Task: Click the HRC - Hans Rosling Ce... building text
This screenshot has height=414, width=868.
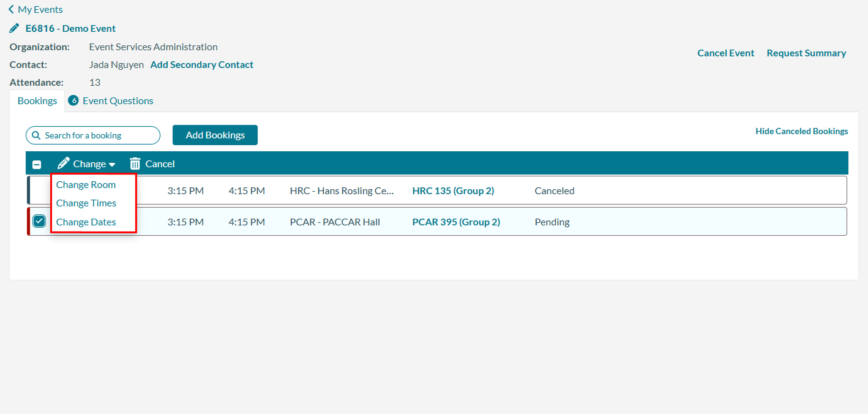Action: [x=342, y=191]
